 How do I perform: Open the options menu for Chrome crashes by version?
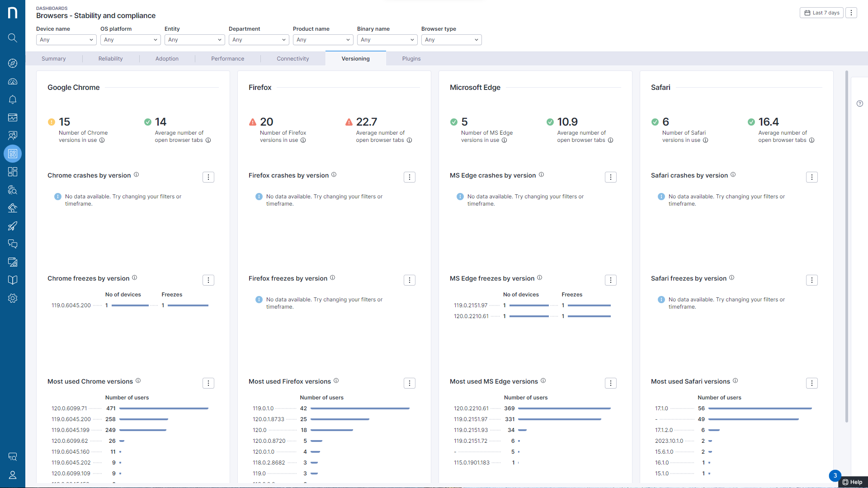208,177
